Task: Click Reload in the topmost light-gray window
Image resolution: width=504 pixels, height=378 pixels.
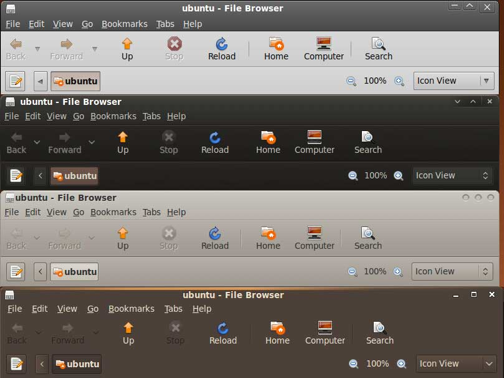Action: tap(222, 49)
